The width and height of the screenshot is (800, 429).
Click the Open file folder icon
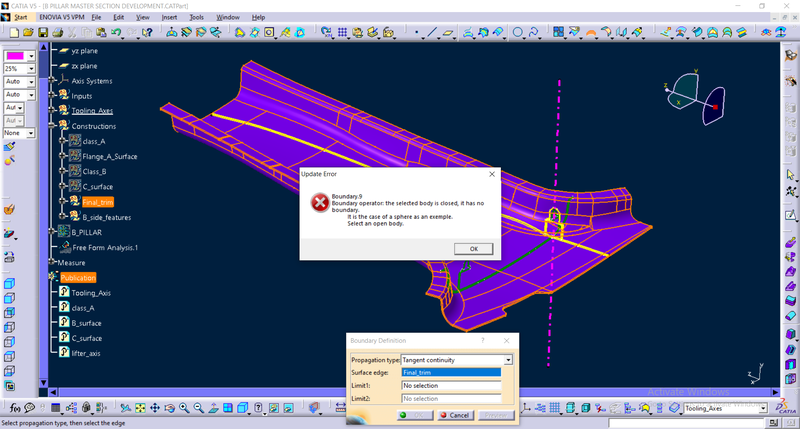pos(27,33)
